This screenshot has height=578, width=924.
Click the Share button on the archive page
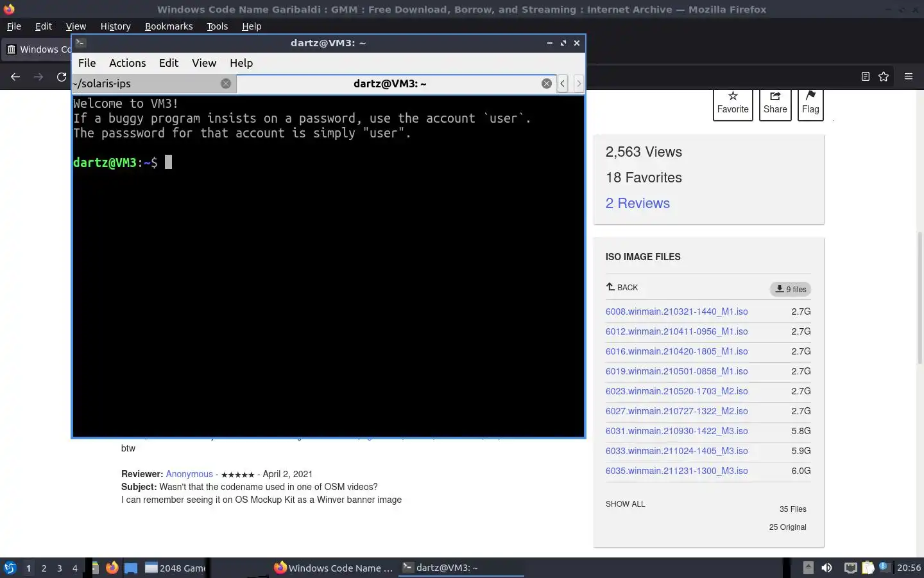coord(775,103)
